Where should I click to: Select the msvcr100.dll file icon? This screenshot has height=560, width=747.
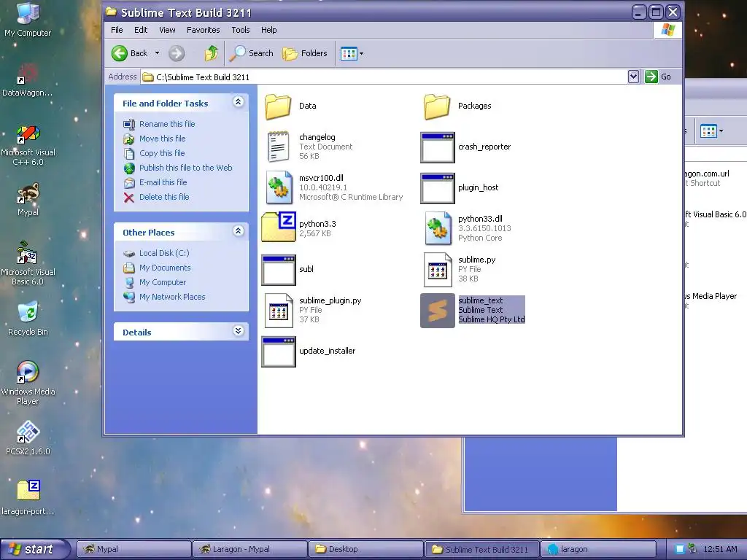[279, 187]
